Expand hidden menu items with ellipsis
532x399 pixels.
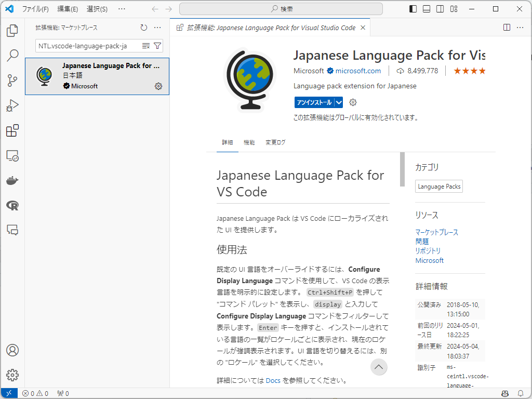(x=122, y=9)
